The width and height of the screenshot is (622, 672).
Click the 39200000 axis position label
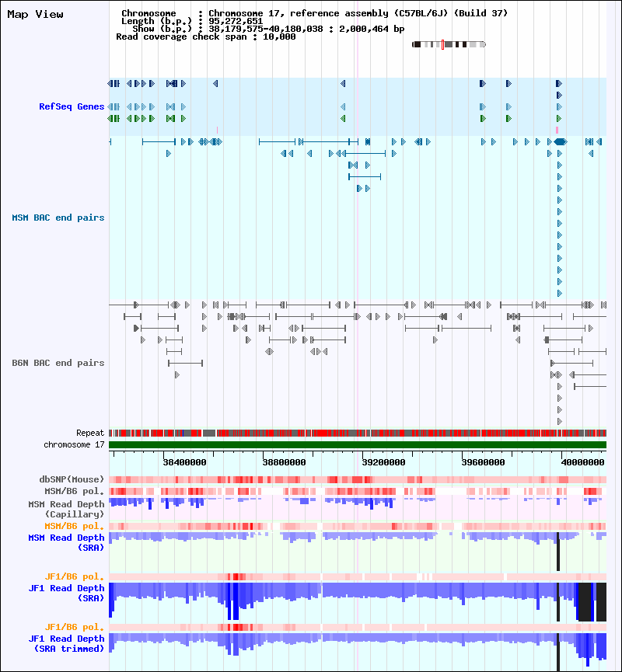(x=383, y=462)
